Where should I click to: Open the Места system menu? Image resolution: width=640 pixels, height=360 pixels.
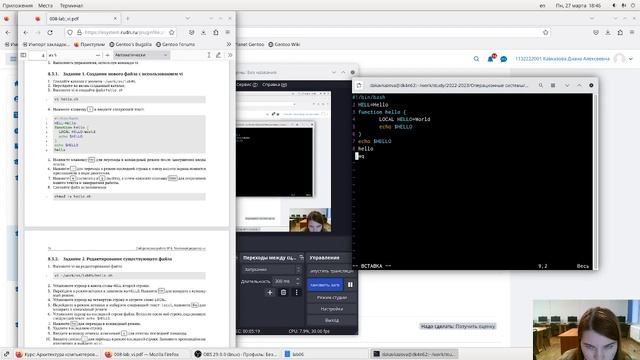pos(45,5)
